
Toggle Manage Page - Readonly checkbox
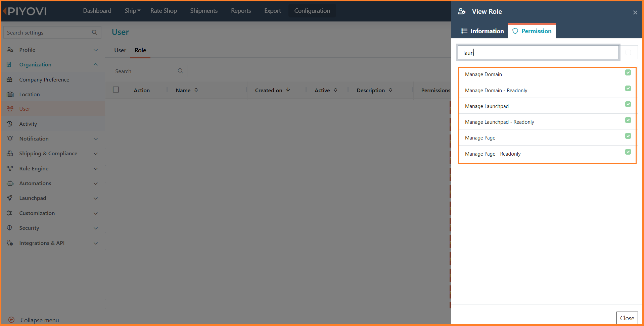pyautogui.click(x=628, y=152)
